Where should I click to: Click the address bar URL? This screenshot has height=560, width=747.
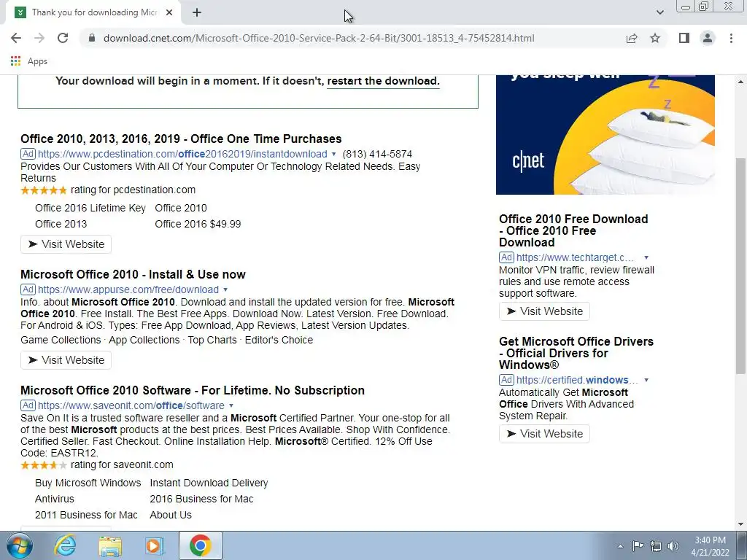tap(319, 38)
